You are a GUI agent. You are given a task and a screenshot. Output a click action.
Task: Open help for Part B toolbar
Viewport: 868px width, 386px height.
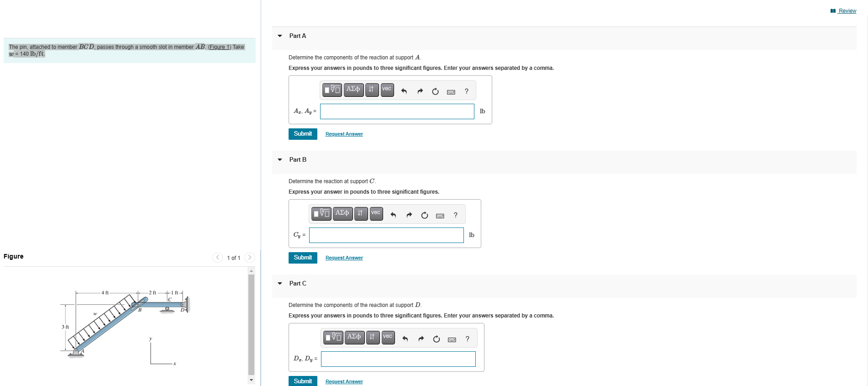[456, 215]
